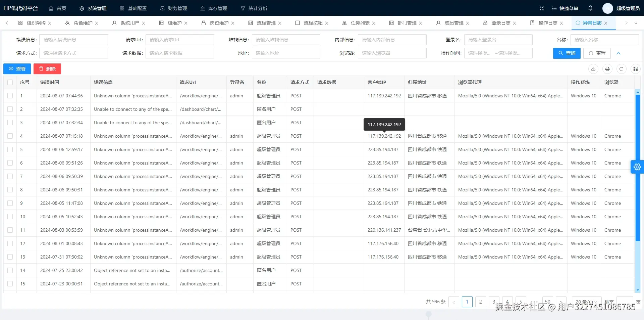Open the 操作时间 date range picker

pos(498,53)
